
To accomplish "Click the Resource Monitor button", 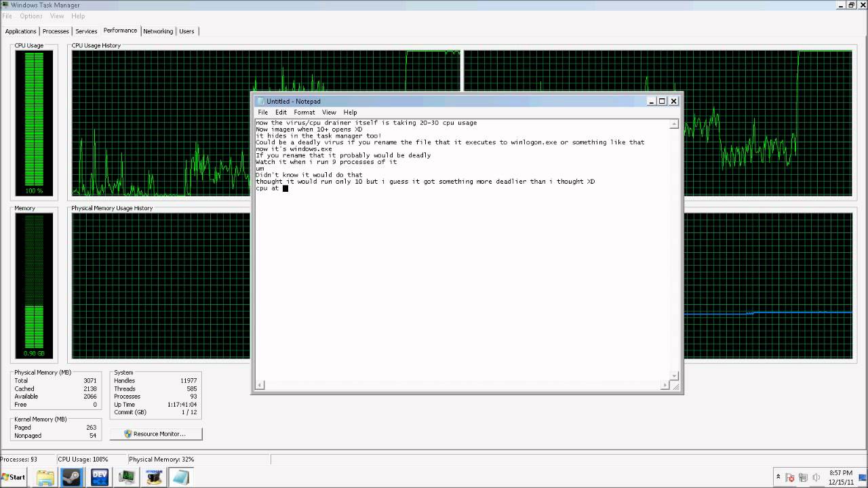I will [x=155, y=434].
